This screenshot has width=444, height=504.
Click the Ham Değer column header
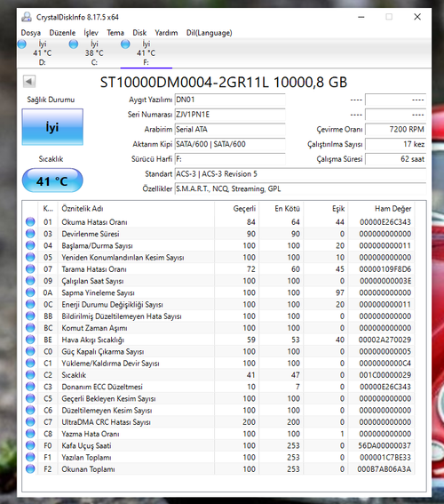(x=382, y=209)
